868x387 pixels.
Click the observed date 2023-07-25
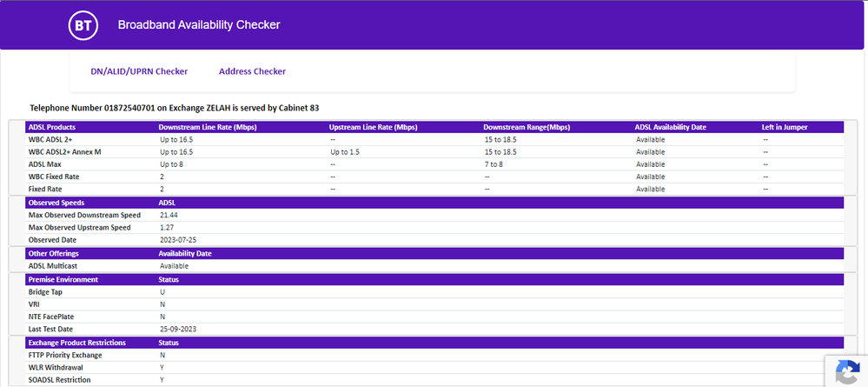[178, 240]
